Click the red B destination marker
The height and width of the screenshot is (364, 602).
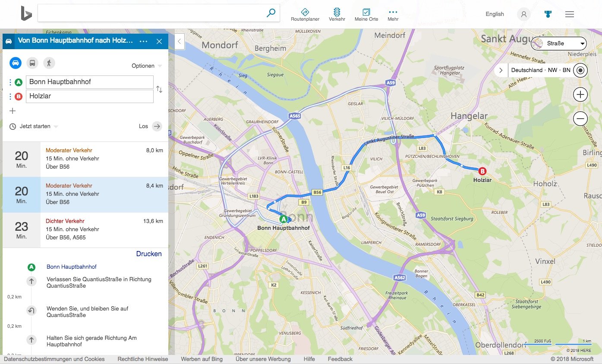click(x=482, y=171)
